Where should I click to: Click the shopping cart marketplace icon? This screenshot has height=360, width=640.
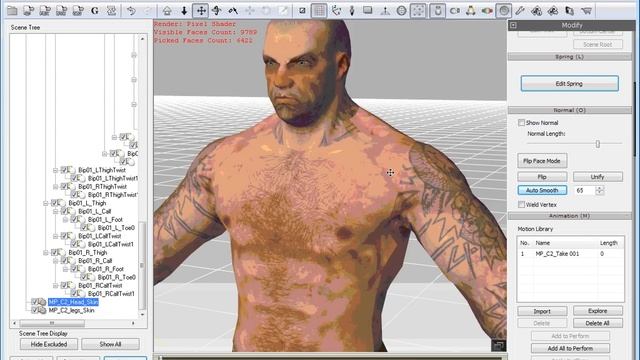click(587, 11)
